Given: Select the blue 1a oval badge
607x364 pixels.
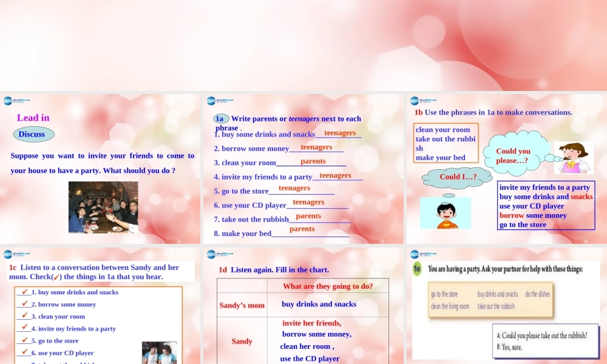Looking at the screenshot, I should [221, 119].
